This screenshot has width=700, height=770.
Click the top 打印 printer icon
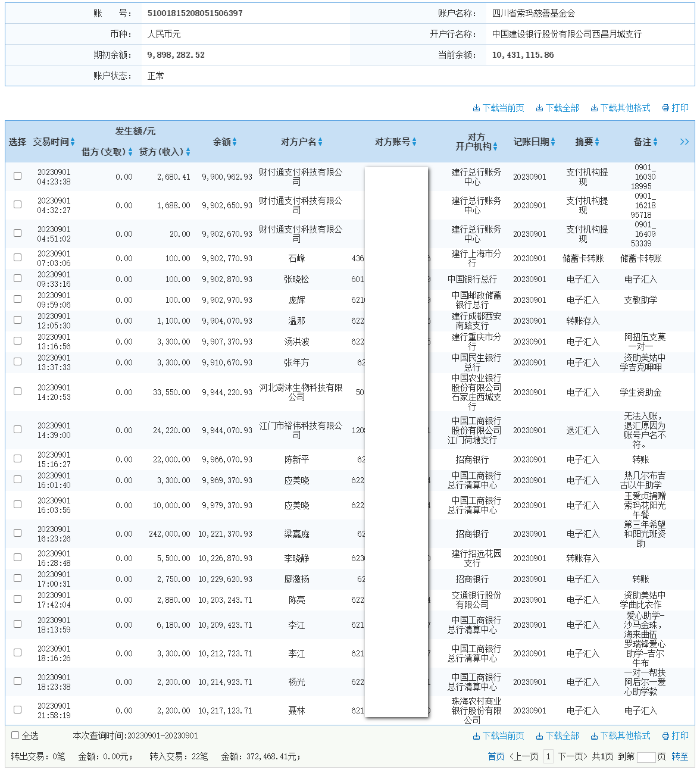tap(665, 108)
